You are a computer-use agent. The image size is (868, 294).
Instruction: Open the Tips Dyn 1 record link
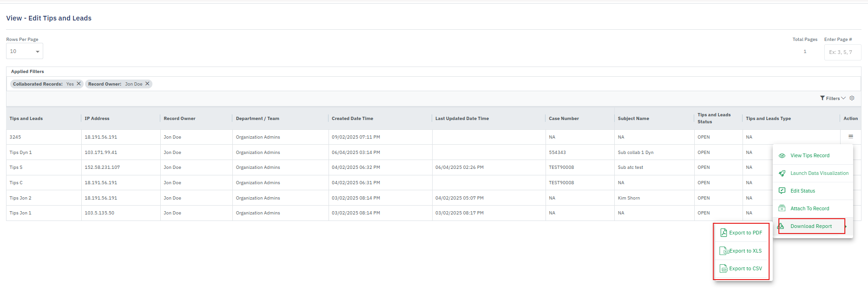(x=21, y=153)
